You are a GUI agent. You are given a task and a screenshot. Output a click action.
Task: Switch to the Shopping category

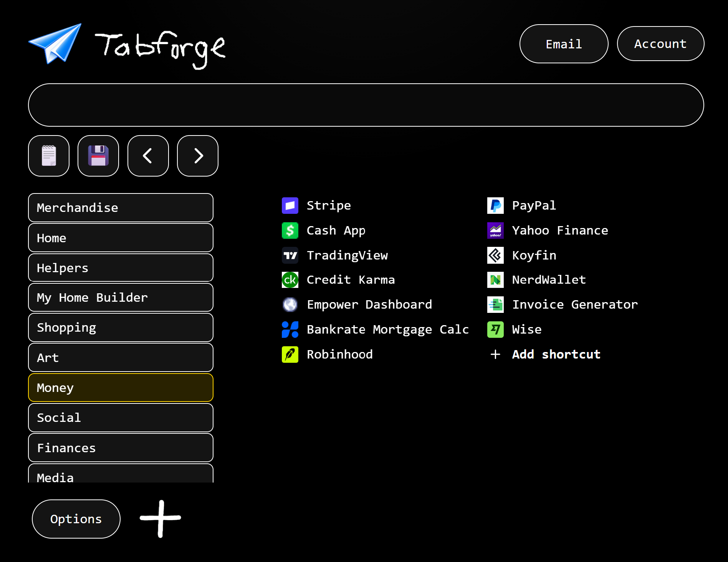click(121, 327)
